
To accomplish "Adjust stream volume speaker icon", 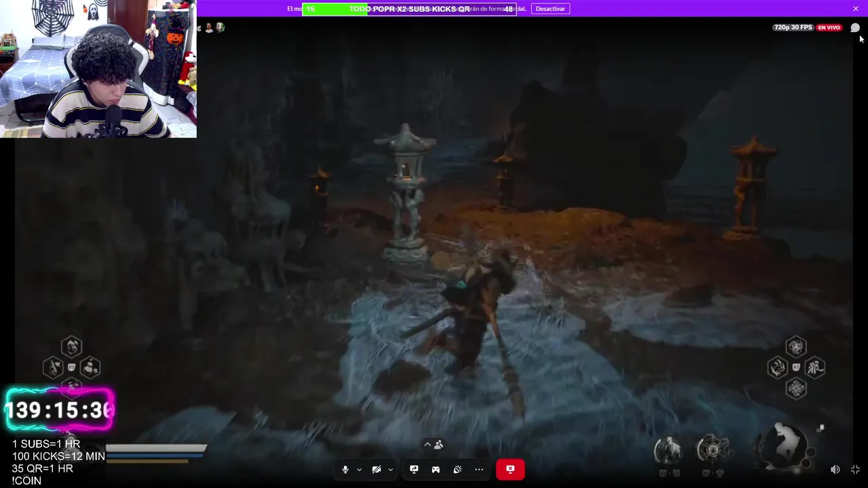I will tap(835, 469).
